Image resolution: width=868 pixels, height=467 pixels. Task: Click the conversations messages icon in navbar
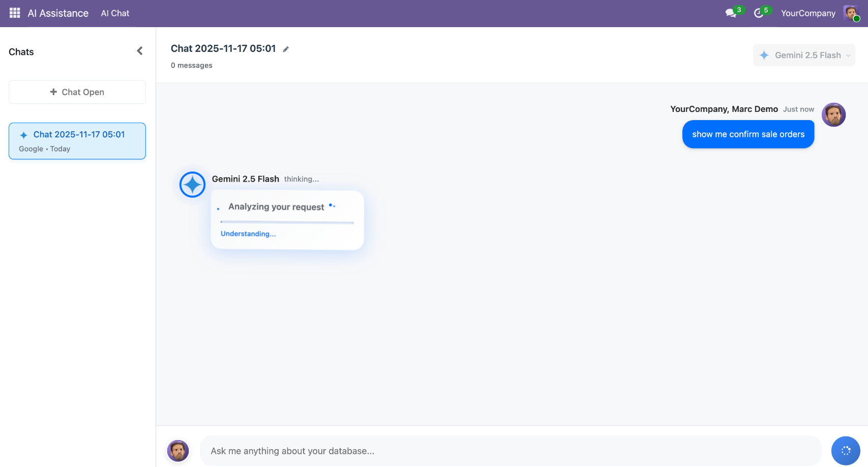pyautogui.click(x=731, y=13)
